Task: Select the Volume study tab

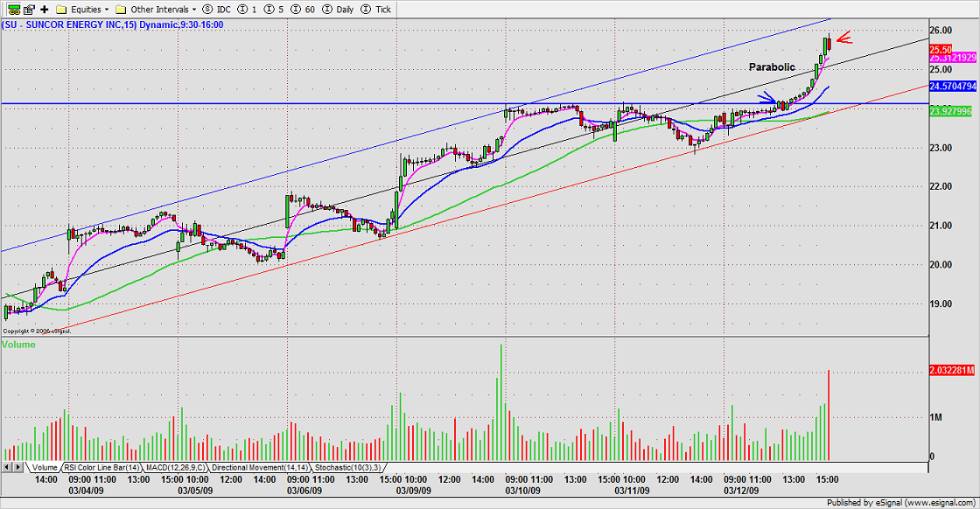Action: click(x=45, y=467)
